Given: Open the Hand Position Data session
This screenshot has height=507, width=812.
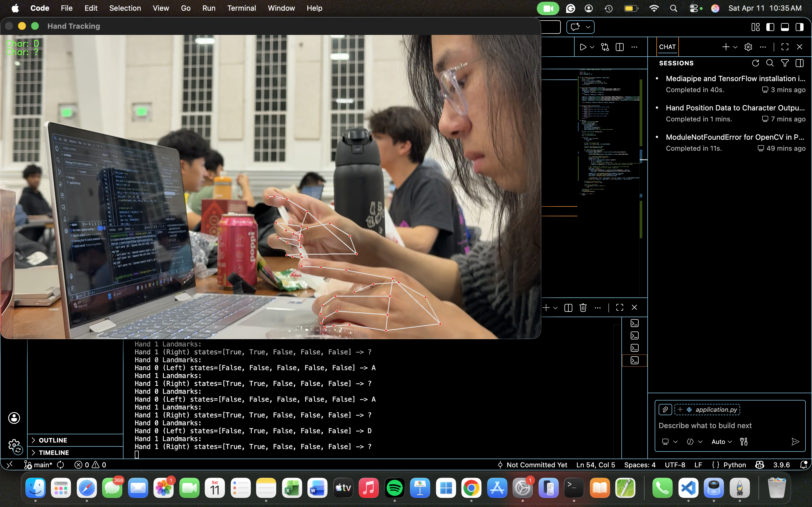Looking at the screenshot, I should coord(735,108).
